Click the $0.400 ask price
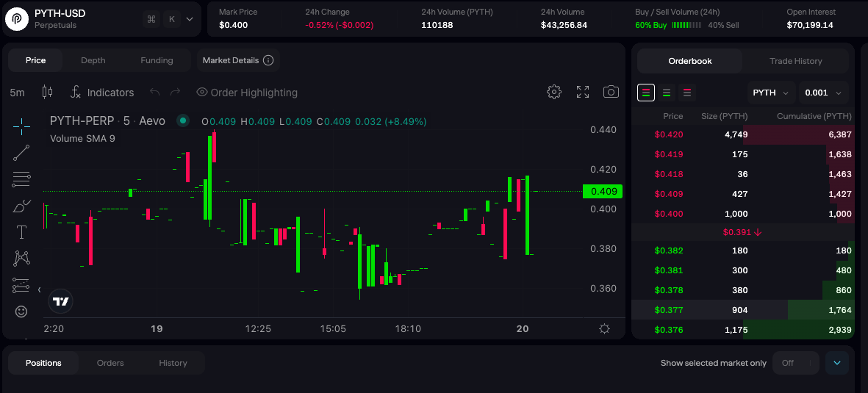 tap(669, 214)
